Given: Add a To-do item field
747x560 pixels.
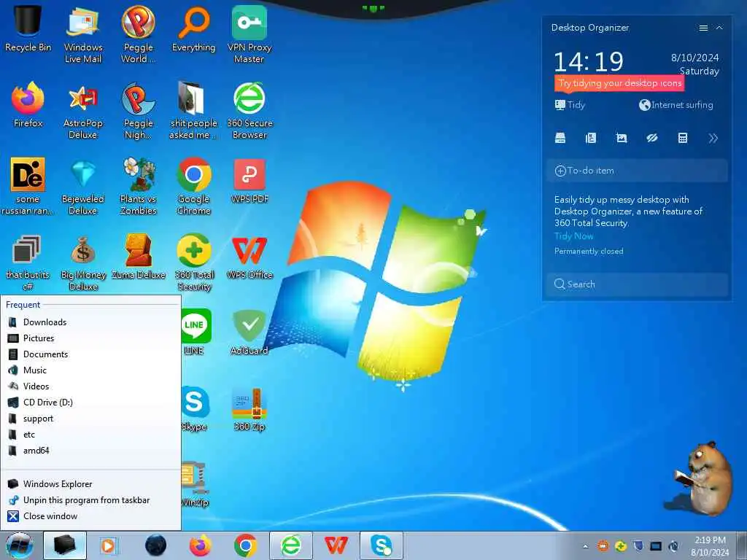Looking at the screenshot, I should point(637,171).
